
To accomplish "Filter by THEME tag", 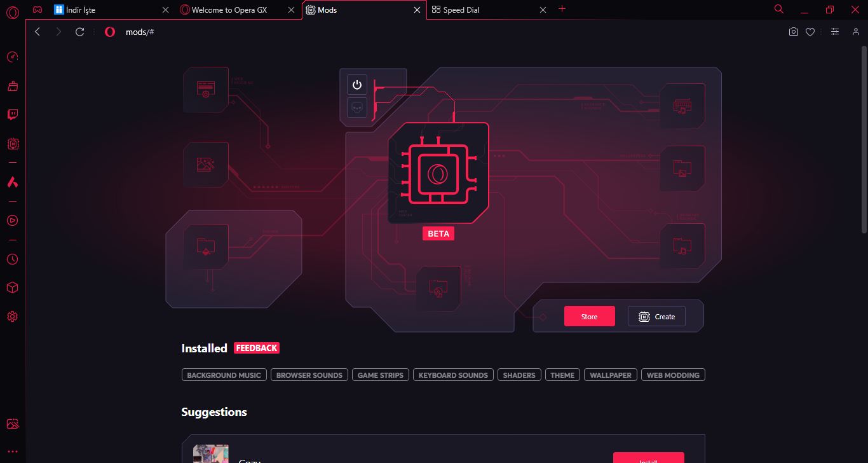I will pyautogui.click(x=562, y=375).
